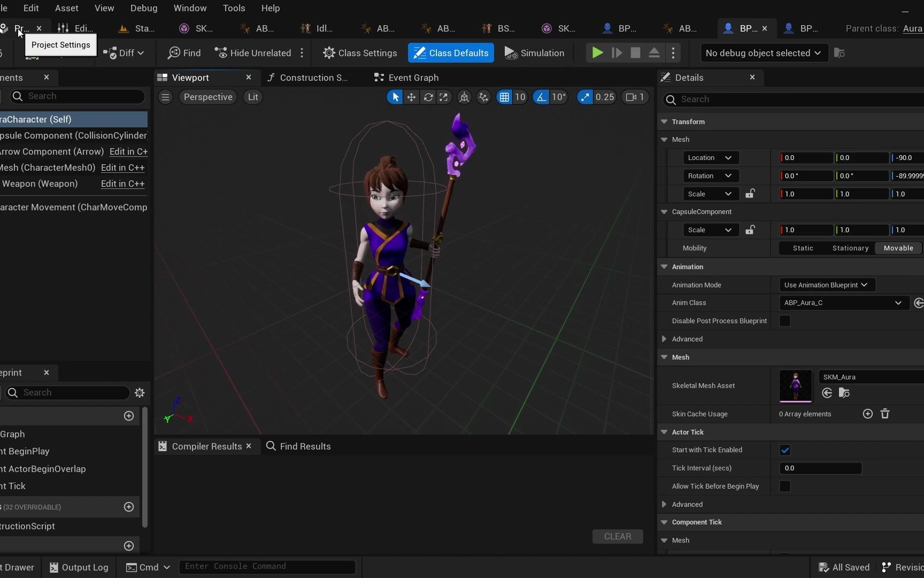Select the Move tool in the viewport toolbar
This screenshot has width=924, height=578.
point(412,97)
